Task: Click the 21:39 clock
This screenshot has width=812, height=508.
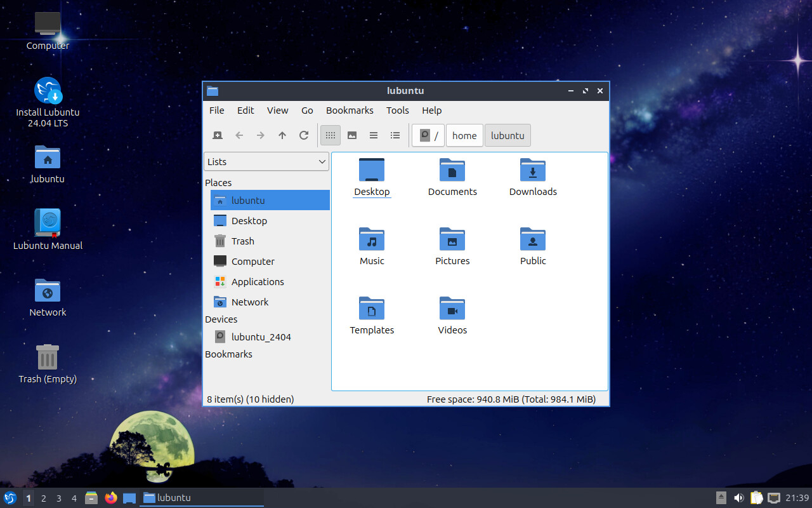Action: (797, 498)
